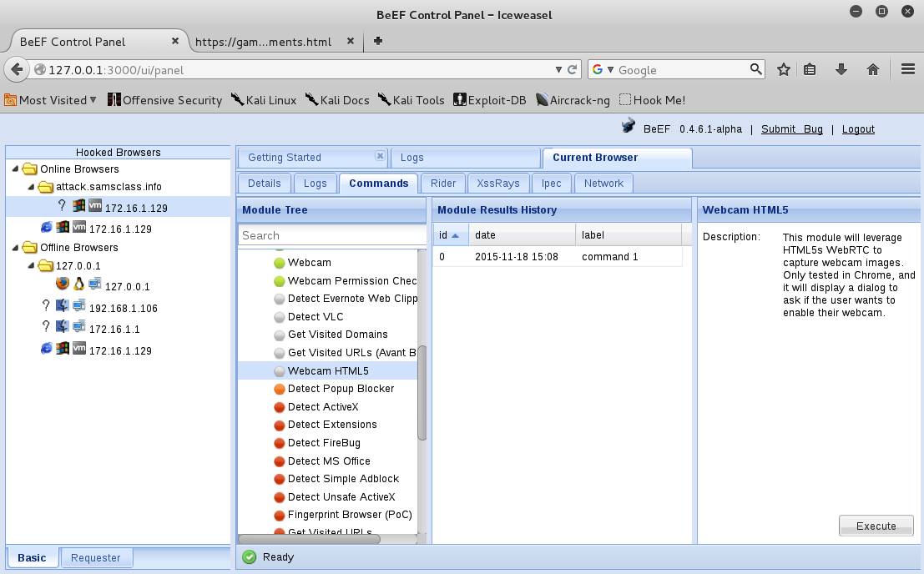Show bookmarks list icon
The image size is (924, 574).
coord(810,69)
